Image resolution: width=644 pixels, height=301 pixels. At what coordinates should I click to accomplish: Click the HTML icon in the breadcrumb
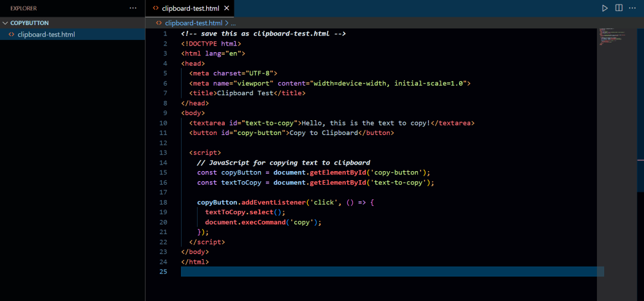pos(159,23)
